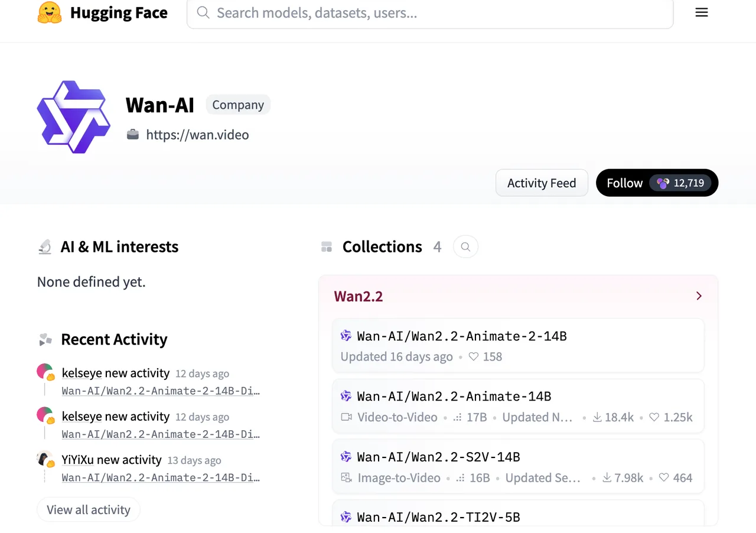The image size is (756, 533).
Task: Click the 17B parameter size label
Action: tap(477, 417)
